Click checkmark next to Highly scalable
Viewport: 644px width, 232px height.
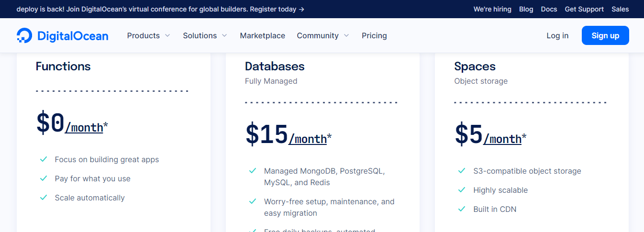click(x=462, y=189)
